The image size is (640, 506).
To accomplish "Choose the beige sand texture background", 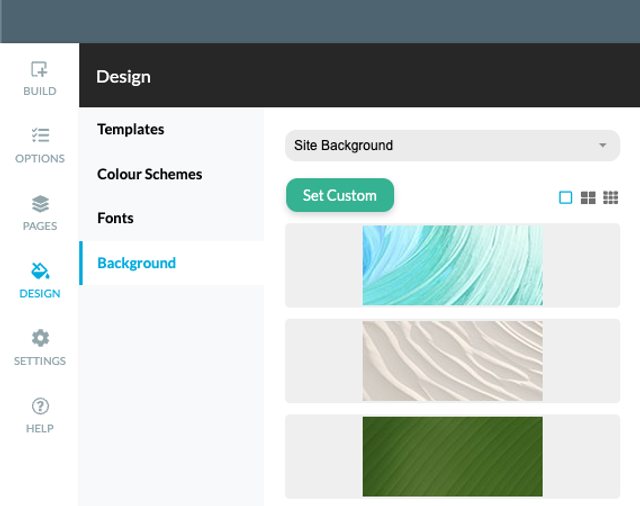I will pyautogui.click(x=452, y=361).
